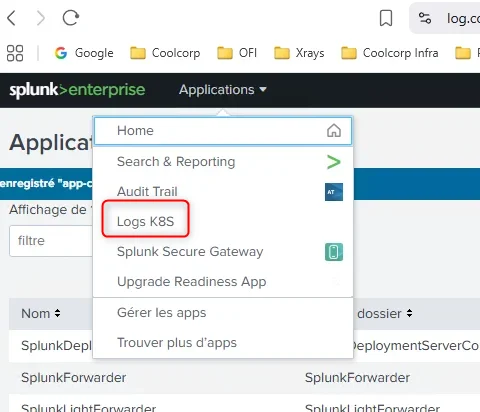Open site settings icon in address bar

pyautogui.click(x=425, y=18)
